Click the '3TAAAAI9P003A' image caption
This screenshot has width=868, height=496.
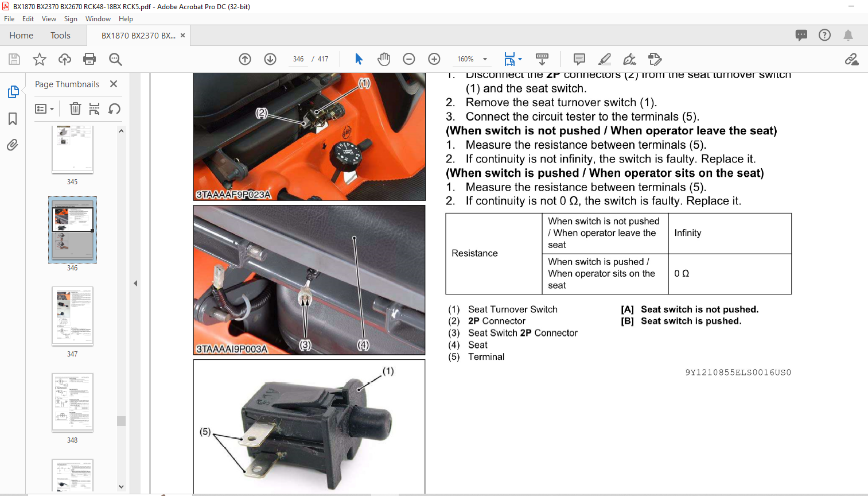click(x=232, y=349)
